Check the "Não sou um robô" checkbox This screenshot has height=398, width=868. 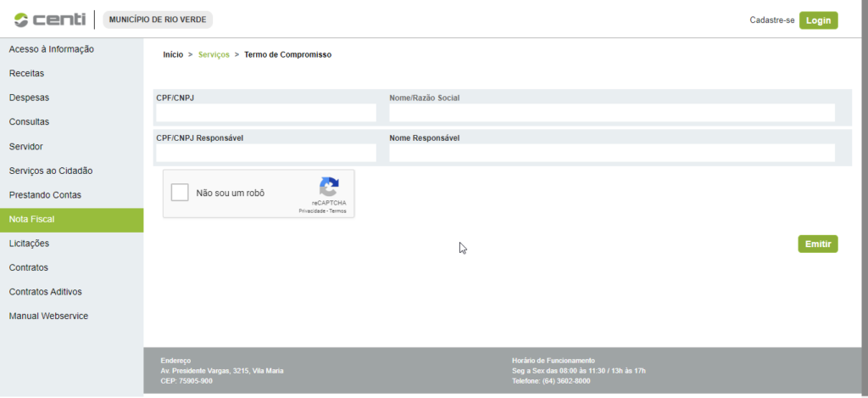coord(180,193)
